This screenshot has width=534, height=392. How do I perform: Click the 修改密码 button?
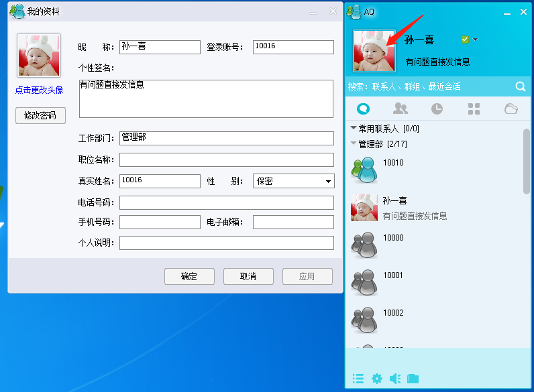coord(40,115)
